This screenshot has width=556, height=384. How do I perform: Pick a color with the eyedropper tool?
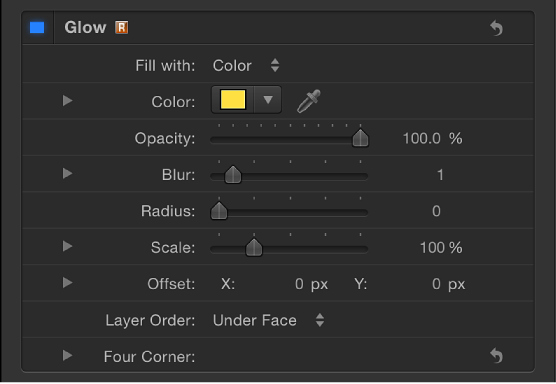308,101
